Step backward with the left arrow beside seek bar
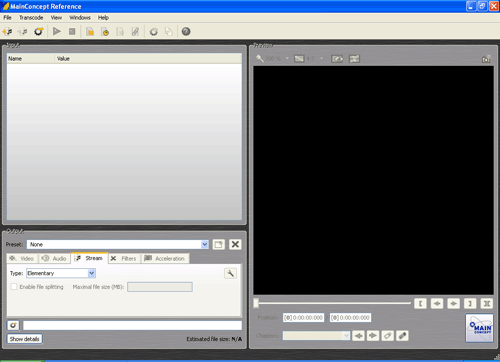Viewport: 500px width, 362px height. [x=437, y=303]
